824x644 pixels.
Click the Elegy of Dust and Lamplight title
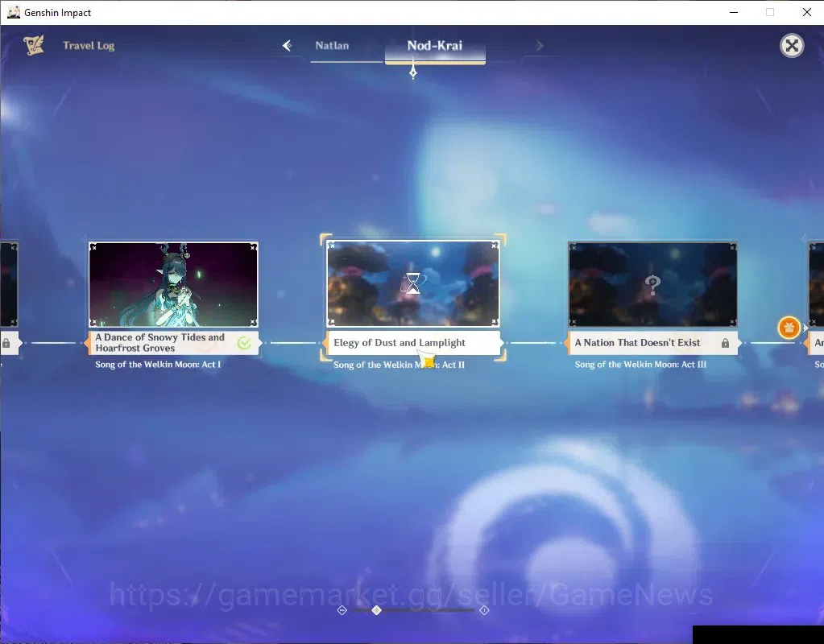point(400,342)
